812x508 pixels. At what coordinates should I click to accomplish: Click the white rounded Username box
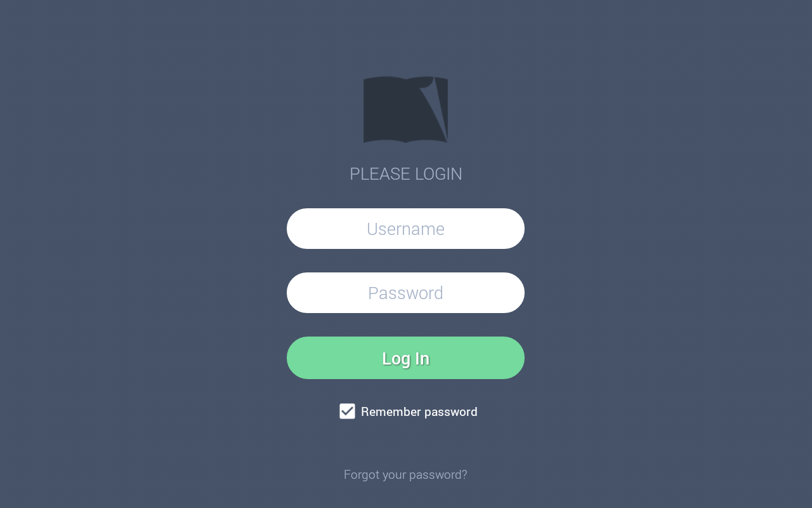[x=405, y=229]
